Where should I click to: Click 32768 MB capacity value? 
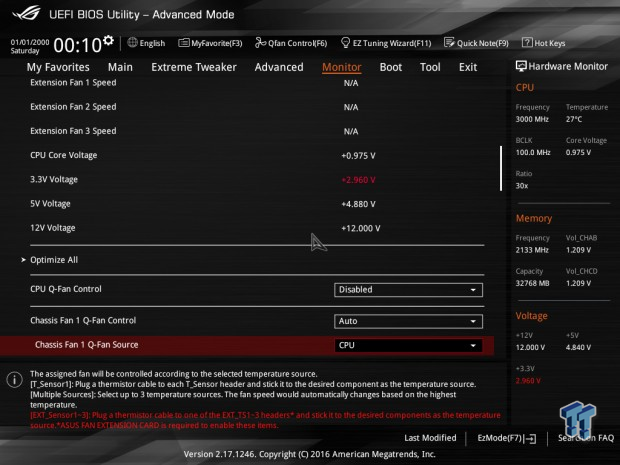[x=532, y=283]
